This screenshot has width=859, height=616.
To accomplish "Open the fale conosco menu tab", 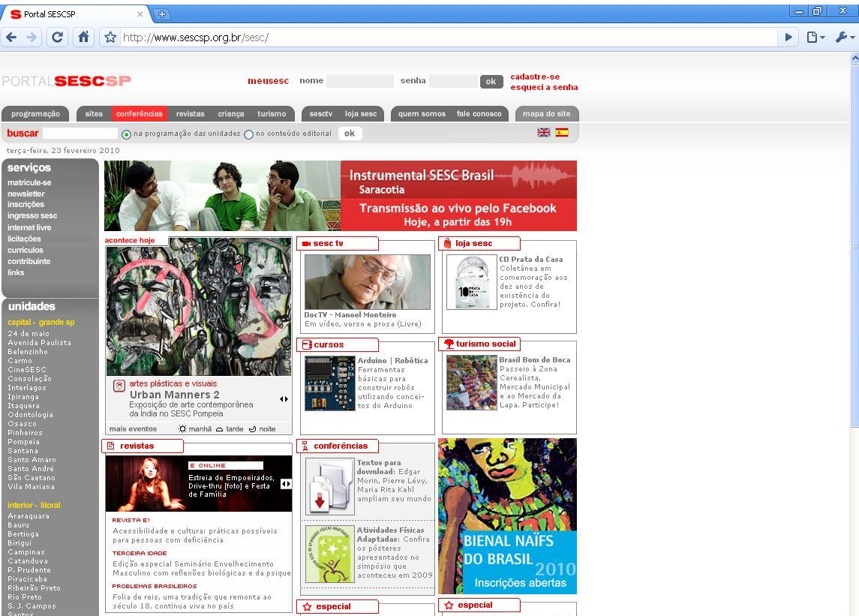I will point(479,114).
